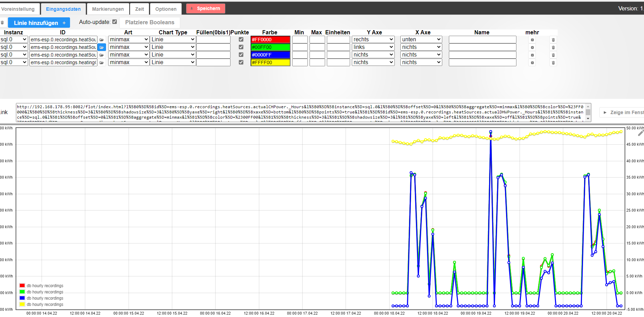Open Y Axe dropdown showing rechts
The height and width of the screenshot is (317, 644).
373,40
